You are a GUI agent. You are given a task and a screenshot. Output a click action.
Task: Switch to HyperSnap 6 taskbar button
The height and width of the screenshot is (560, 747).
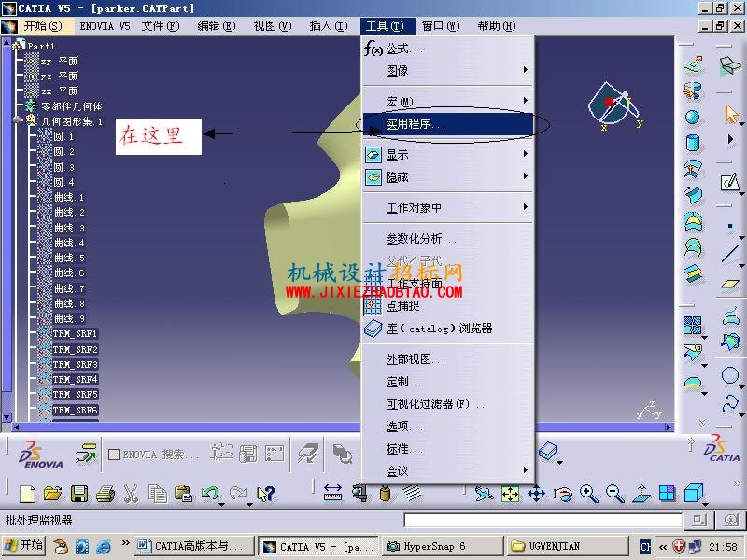(x=443, y=546)
